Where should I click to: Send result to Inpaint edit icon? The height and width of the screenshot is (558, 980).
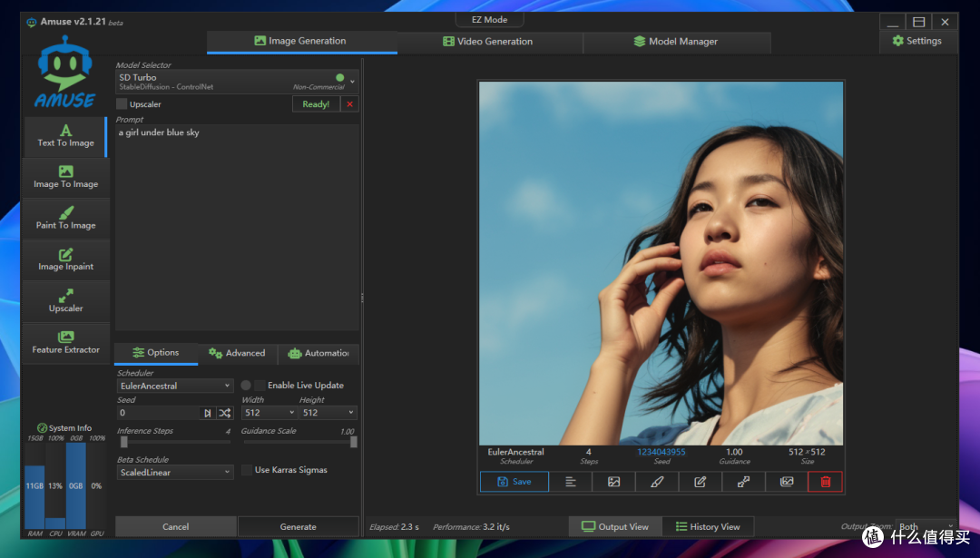tap(700, 482)
